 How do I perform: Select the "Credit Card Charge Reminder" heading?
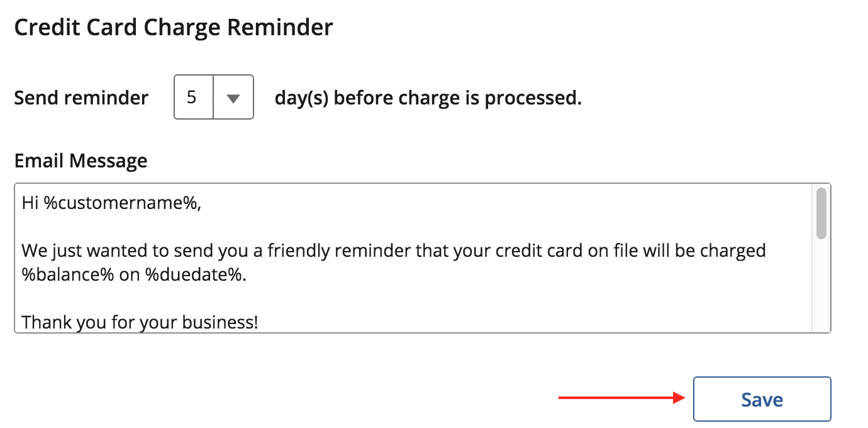point(174,28)
